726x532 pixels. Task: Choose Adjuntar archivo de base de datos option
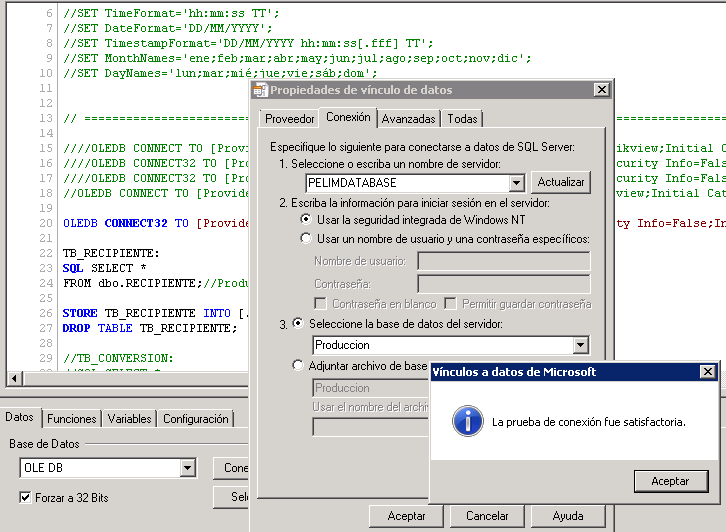click(298, 365)
